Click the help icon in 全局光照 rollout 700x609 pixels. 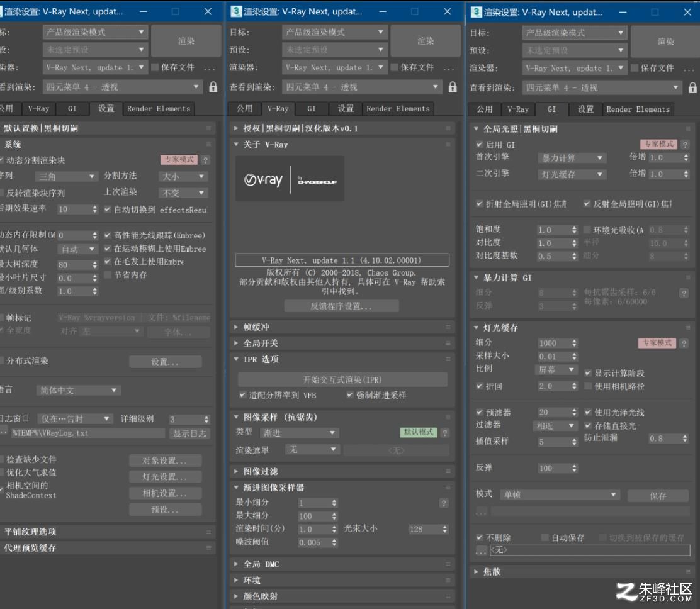pyautogui.click(x=685, y=144)
